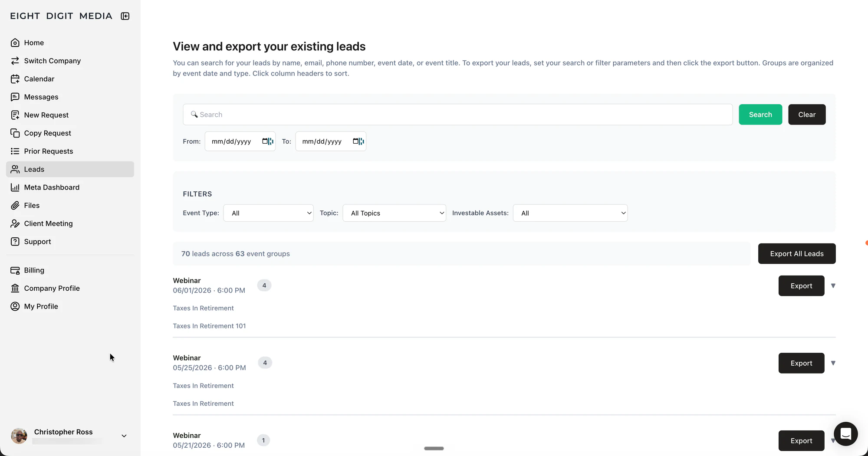Image resolution: width=868 pixels, height=456 pixels.
Task: Click the Messages speech bubble icon
Action: [15, 97]
